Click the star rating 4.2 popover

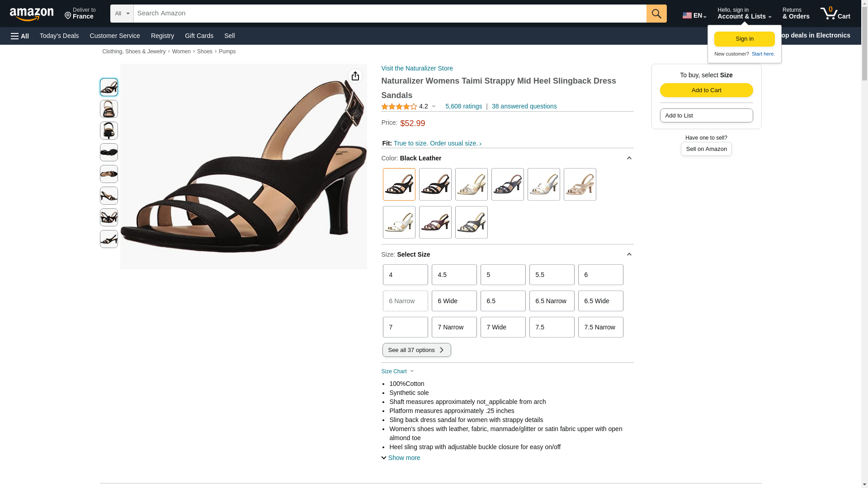(408, 107)
